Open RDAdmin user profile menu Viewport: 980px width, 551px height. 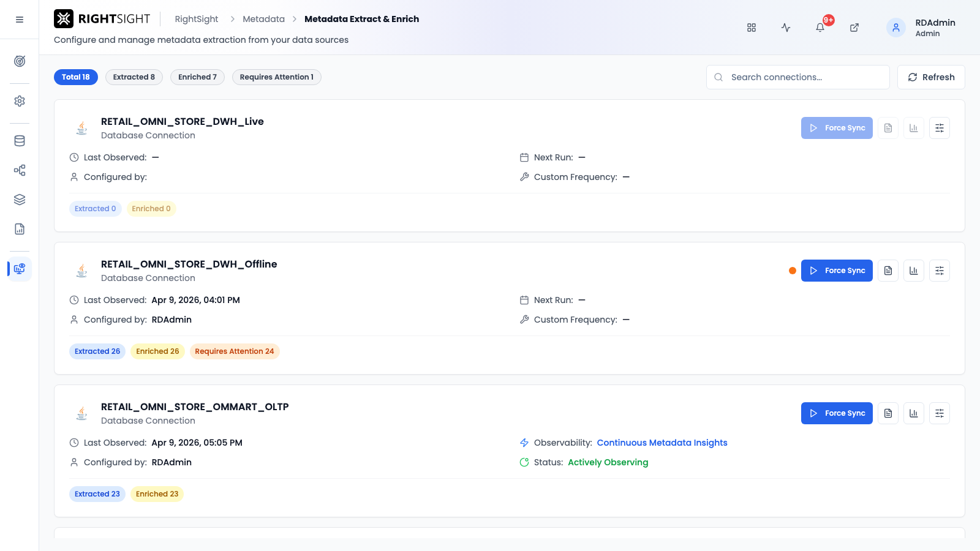(x=921, y=28)
